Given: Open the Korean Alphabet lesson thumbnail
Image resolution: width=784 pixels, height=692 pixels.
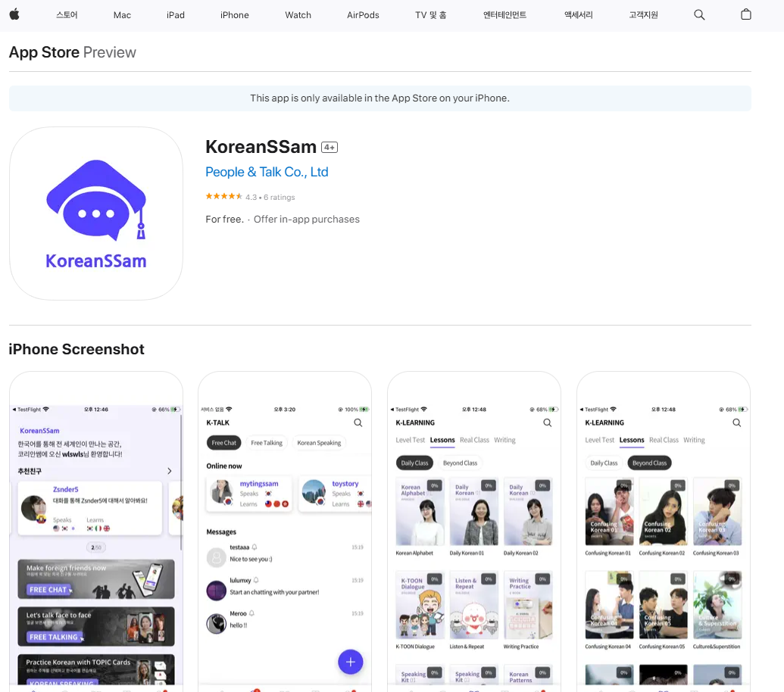Looking at the screenshot, I should pyautogui.click(x=420, y=512).
